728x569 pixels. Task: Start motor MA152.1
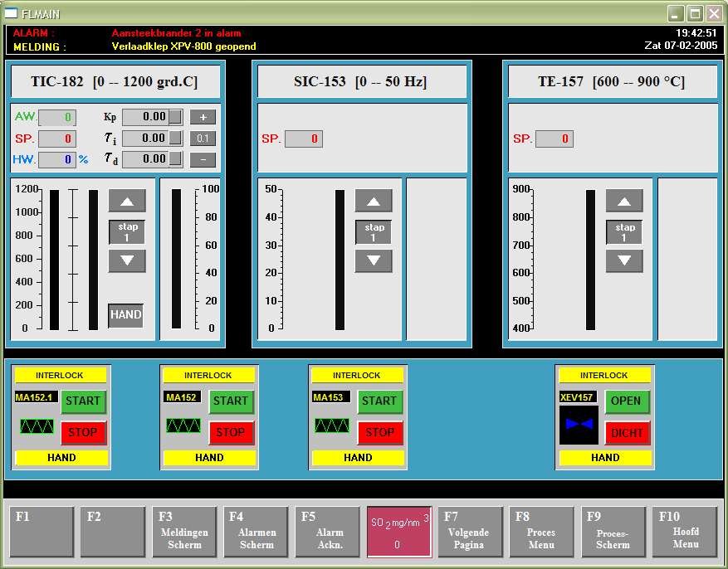pos(83,401)
